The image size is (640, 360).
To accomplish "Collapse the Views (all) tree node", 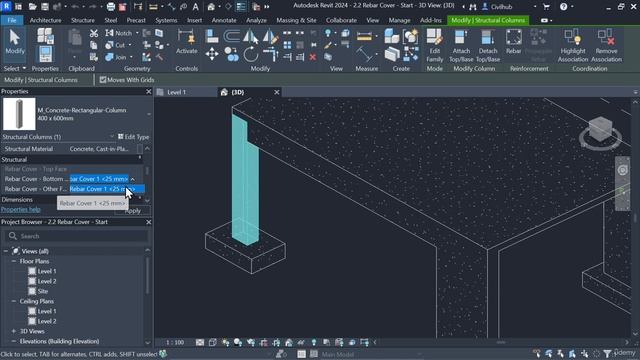I will point(6,251).
